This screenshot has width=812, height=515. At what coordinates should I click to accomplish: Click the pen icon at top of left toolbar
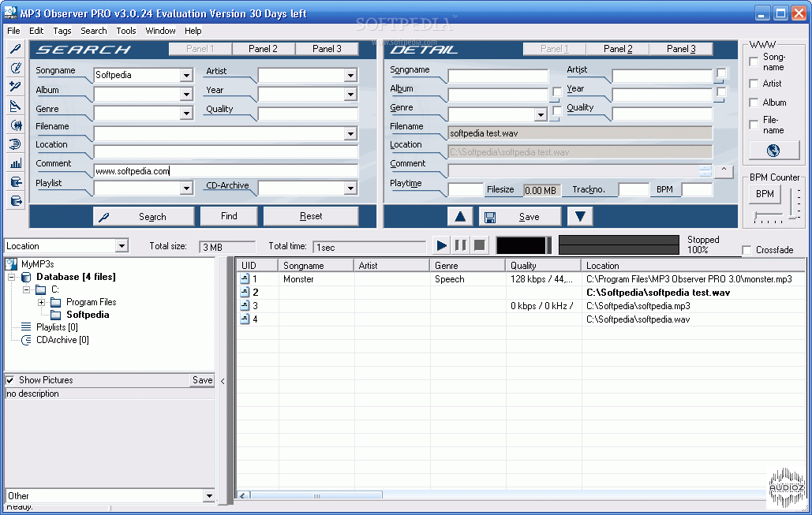click(16, 49)
